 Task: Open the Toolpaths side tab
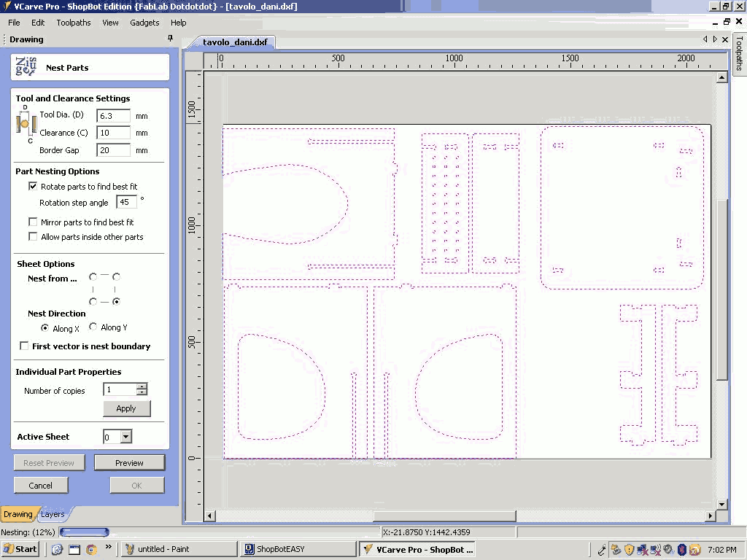(x=740, y=53)
